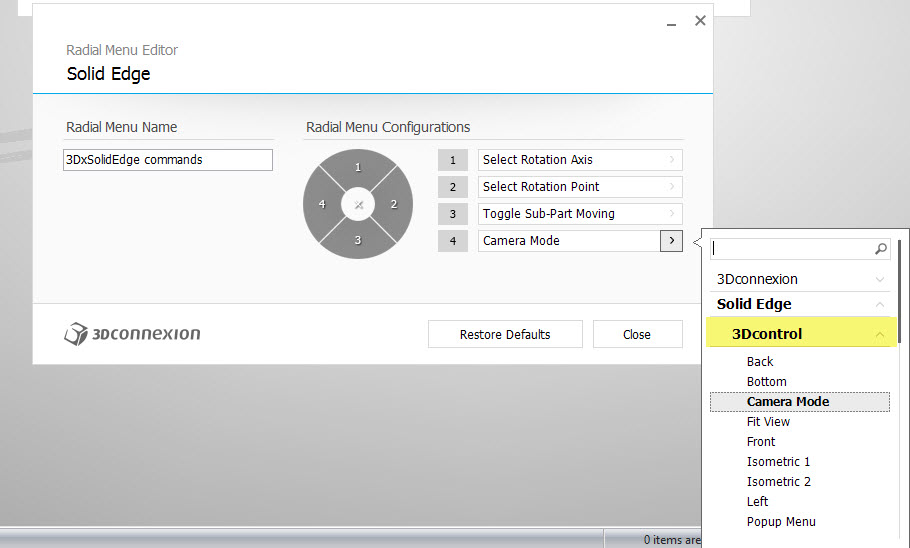Click the Close button in the dialog footer
This screenshot has width=910, height=548.
(x=637, y=334)
